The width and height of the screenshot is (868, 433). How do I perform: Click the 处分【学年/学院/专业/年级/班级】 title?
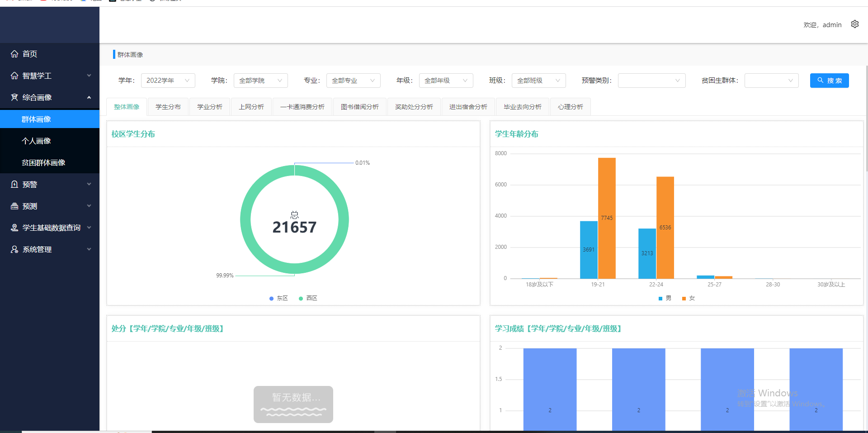click(169, 328)
